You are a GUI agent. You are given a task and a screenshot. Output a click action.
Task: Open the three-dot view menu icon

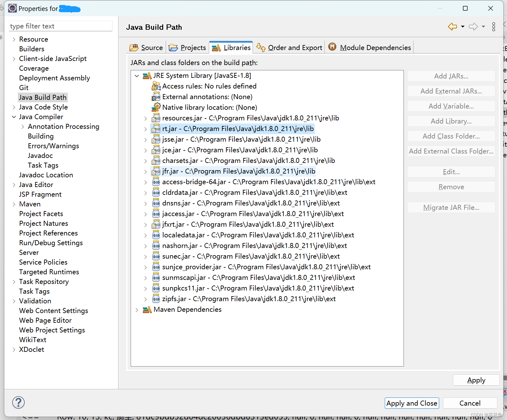click(x=494, y=27)
